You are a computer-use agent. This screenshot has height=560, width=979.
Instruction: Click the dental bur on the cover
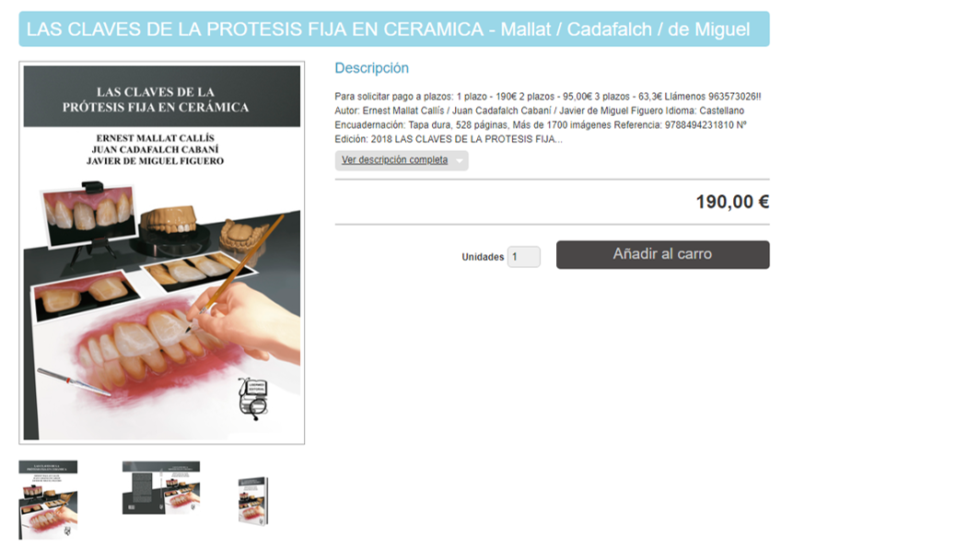click(x=74, y=381)
